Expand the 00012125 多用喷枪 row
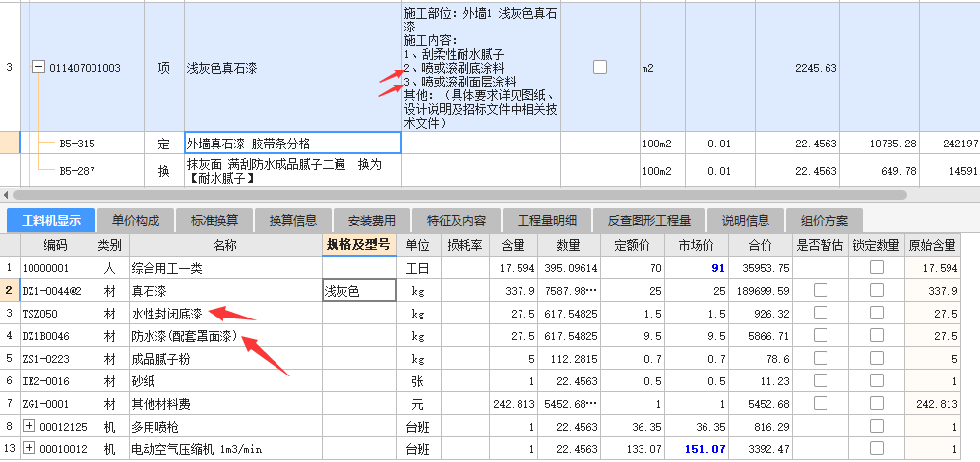 pos(29,426)
